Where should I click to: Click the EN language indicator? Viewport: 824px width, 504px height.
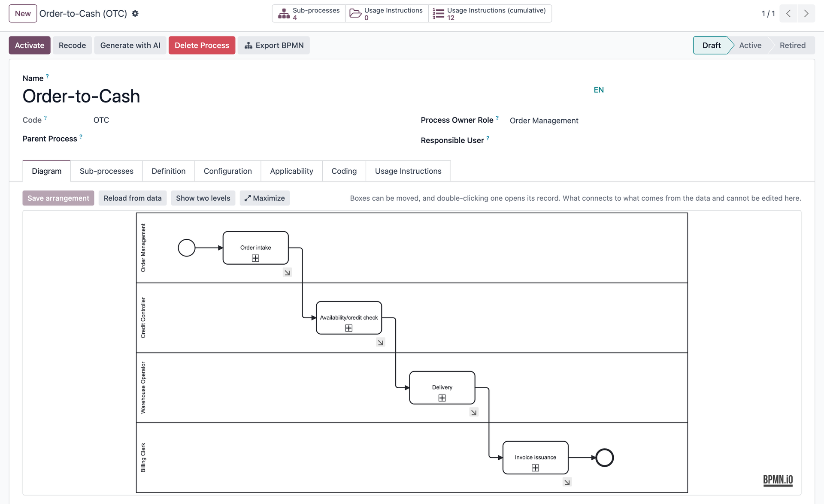(599, 90)
